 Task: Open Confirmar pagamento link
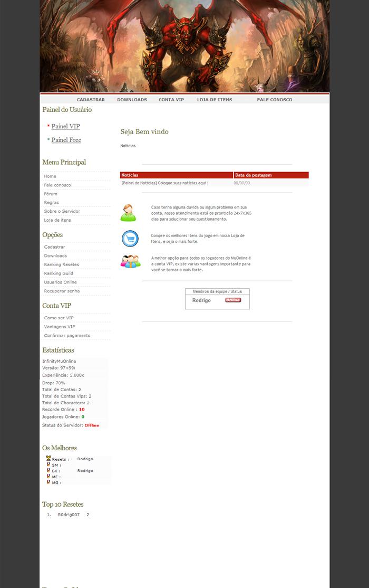(x=67, y=336)
